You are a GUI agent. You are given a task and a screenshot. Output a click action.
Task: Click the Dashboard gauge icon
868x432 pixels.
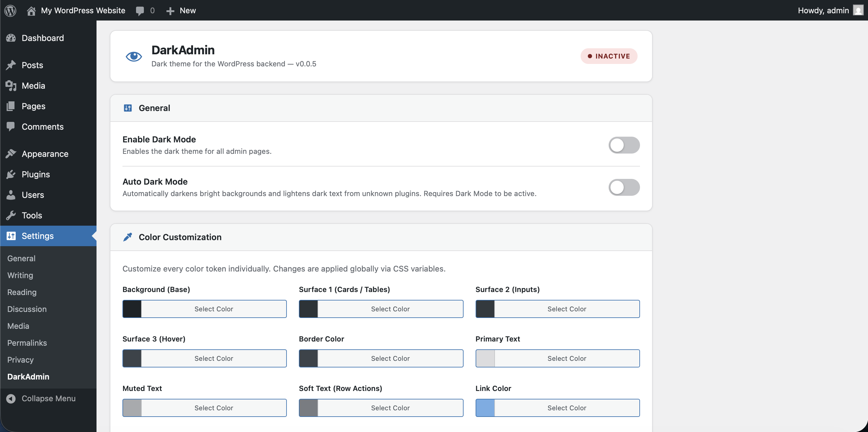click(11, 38)
